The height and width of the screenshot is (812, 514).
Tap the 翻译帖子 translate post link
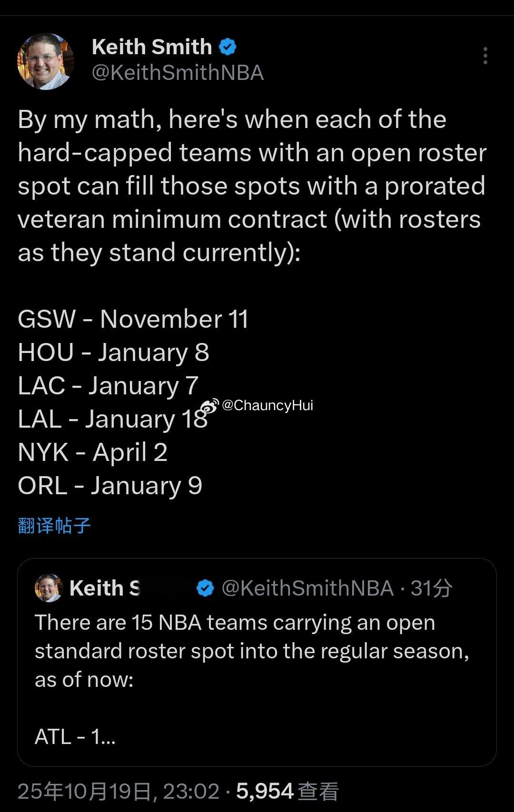[x=54, y=525]
